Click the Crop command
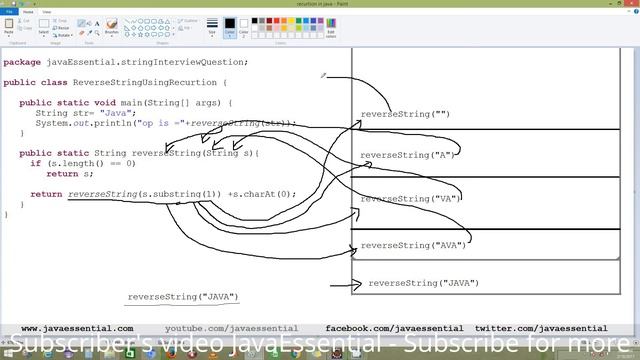640x360 pixels. click(60, 21)
